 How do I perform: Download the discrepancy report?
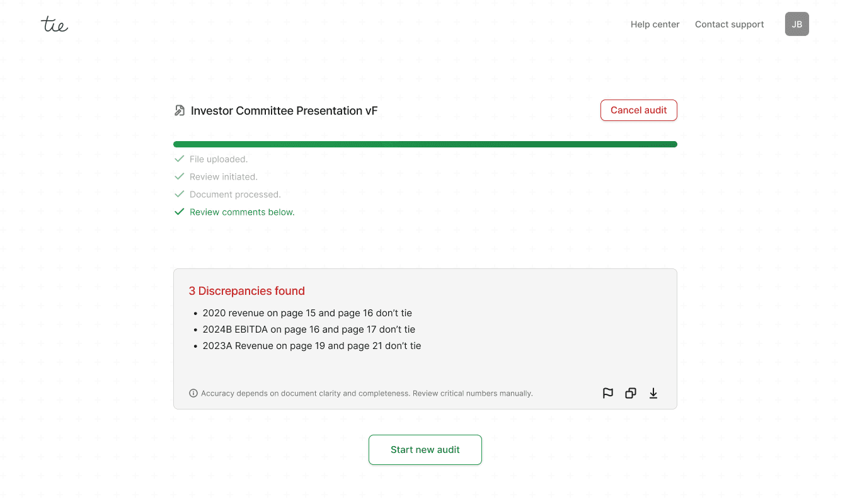point(653,393)
